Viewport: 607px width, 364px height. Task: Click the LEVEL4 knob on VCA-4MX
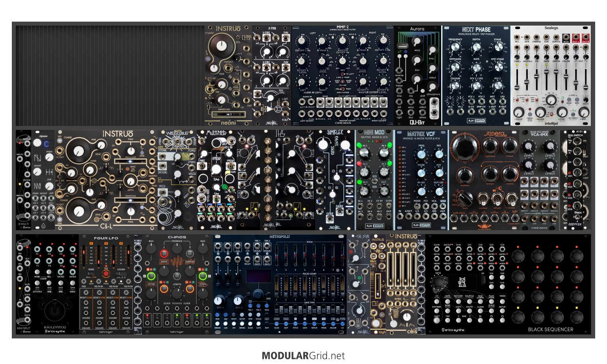coord(549,165)
